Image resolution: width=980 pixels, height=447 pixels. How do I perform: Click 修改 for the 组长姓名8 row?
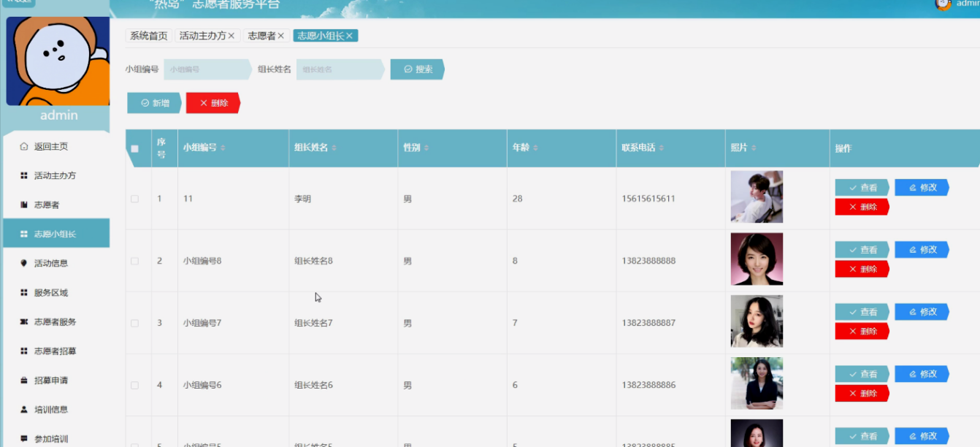(922, 250)
